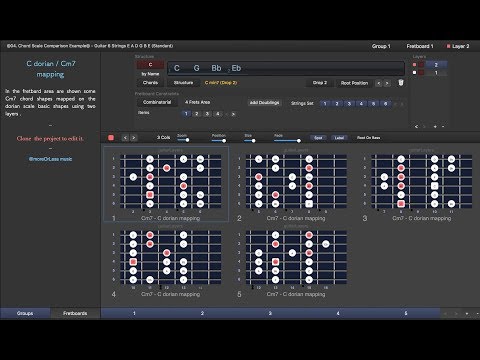Toggle the Root On Bass option

pos(368,138)
